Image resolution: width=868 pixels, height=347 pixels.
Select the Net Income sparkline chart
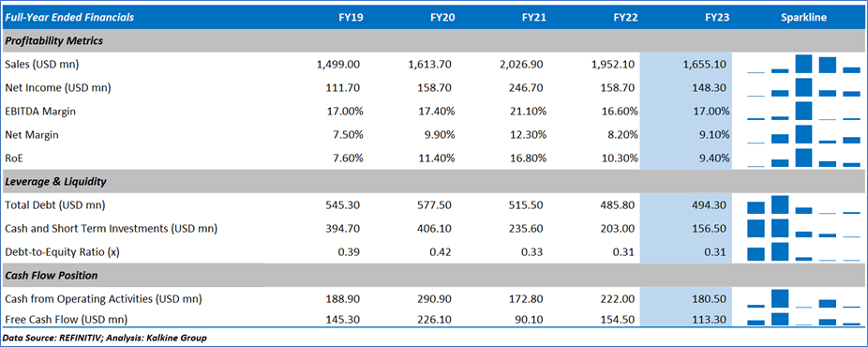click(x=803, y=87)
